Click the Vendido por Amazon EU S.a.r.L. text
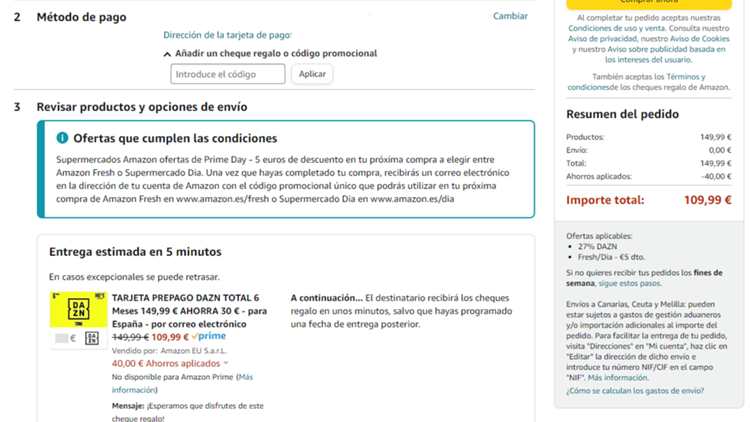The width and height of the screenshot is (750, 422). pos(169,351)
